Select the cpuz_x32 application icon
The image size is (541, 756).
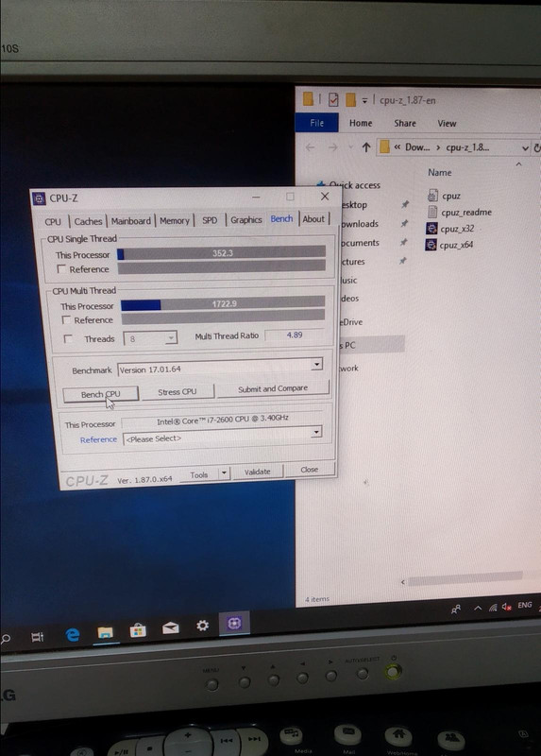coord(431,228)
